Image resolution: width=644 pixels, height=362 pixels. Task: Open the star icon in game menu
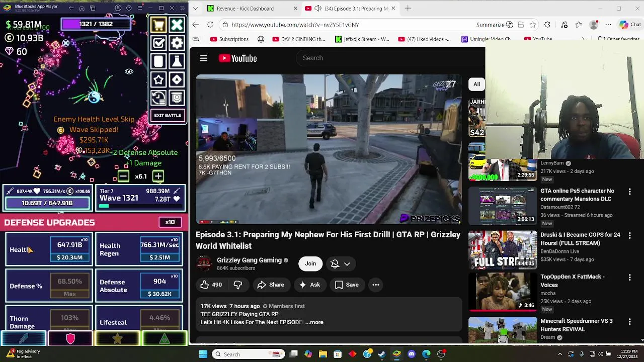[158, 79]
